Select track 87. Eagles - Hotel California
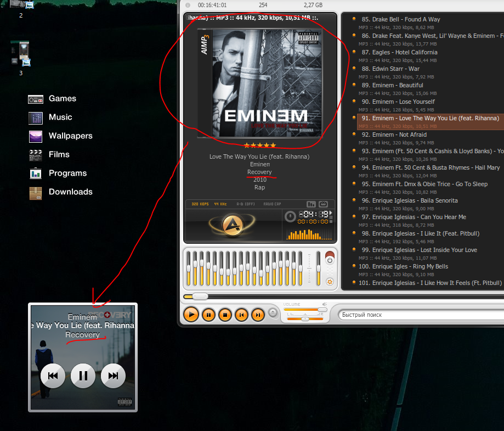The height and width of the screenshot is (431, 504). coord(430,55)
